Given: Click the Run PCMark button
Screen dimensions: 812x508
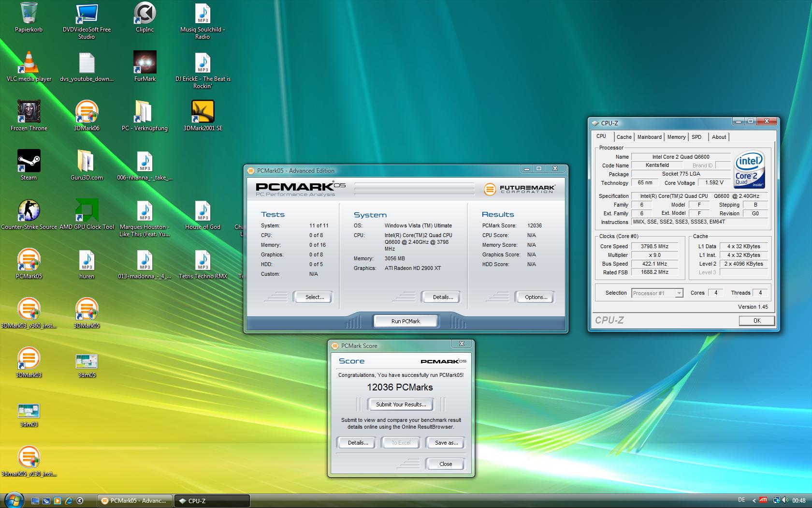Looking at the screenshot, I should click(x=406, y=321).
